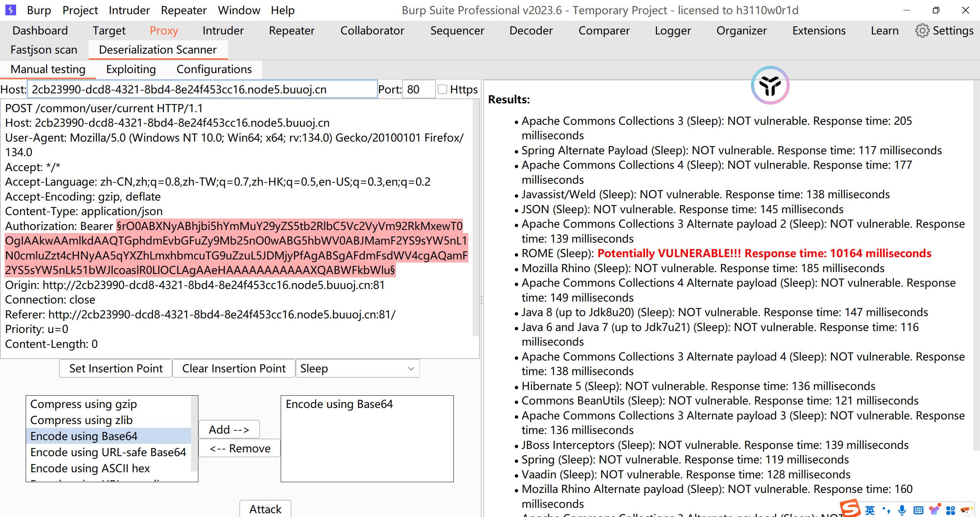Click the Set Insertion Point button
The height and width of the screenshot is (517, 980).
(116, 369)
